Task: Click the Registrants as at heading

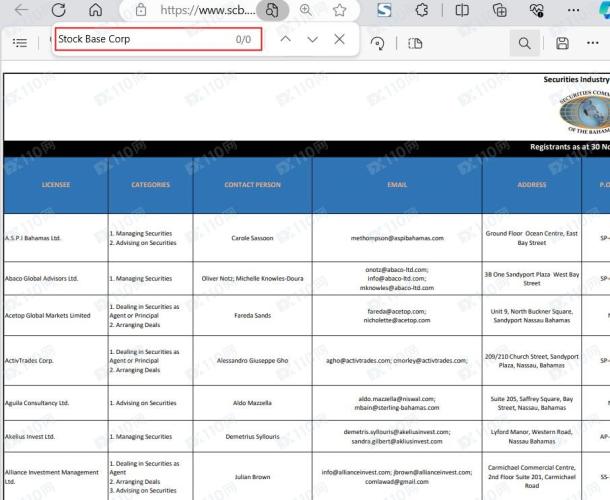Action: [x=569, y=147]
